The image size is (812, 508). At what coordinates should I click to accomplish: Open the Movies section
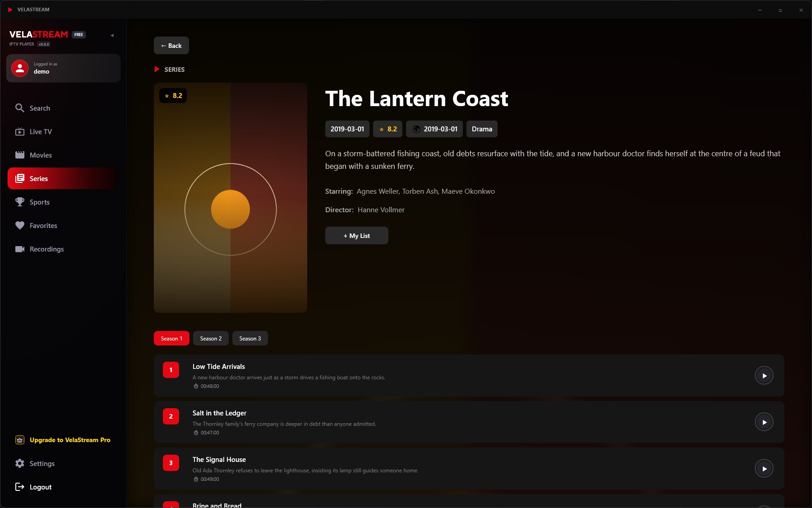(63, 155)
